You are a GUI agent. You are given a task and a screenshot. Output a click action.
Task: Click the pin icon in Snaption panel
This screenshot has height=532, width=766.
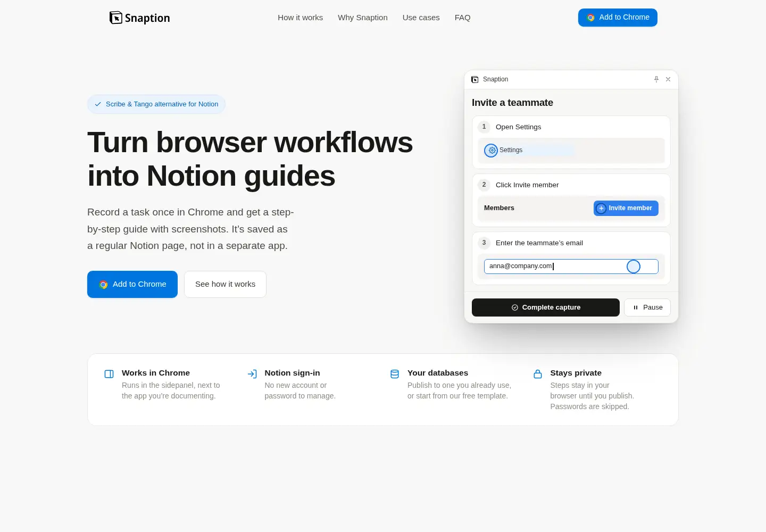(656, 79)
